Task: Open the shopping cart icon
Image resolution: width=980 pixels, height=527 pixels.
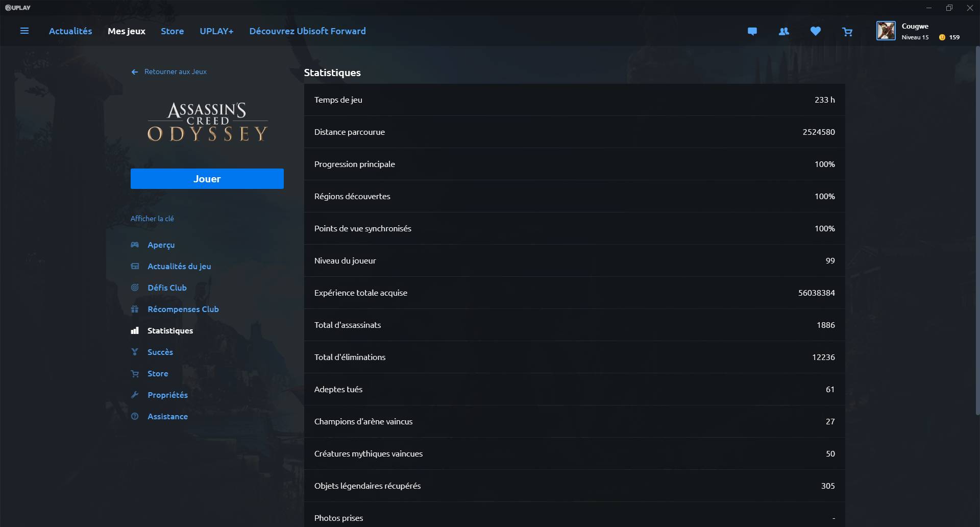Action: pos(847,32)
